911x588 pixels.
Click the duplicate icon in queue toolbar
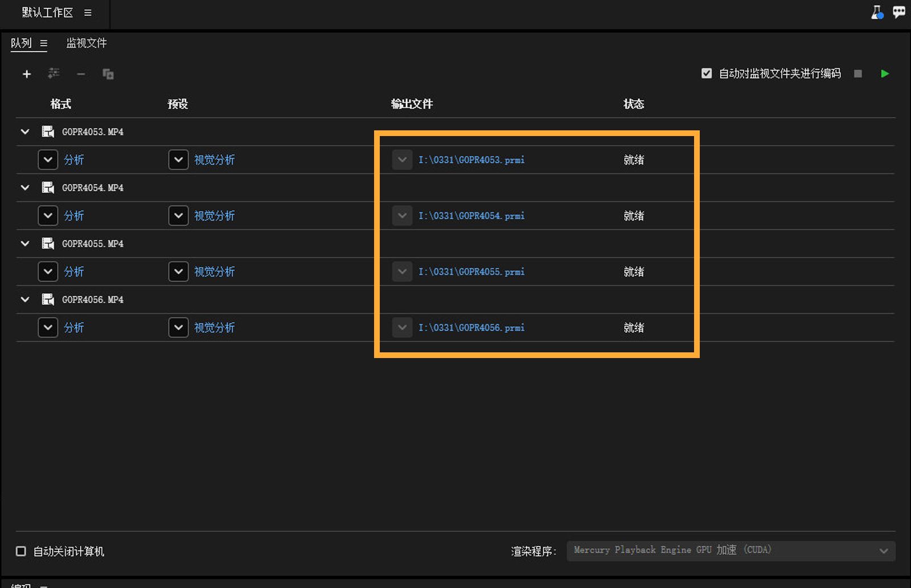tap(108, 74)
